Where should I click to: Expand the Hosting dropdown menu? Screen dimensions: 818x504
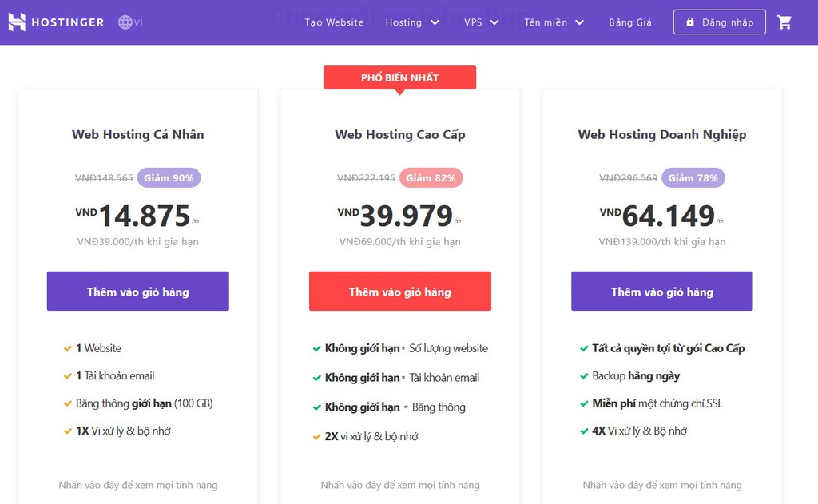coord(412,22)
